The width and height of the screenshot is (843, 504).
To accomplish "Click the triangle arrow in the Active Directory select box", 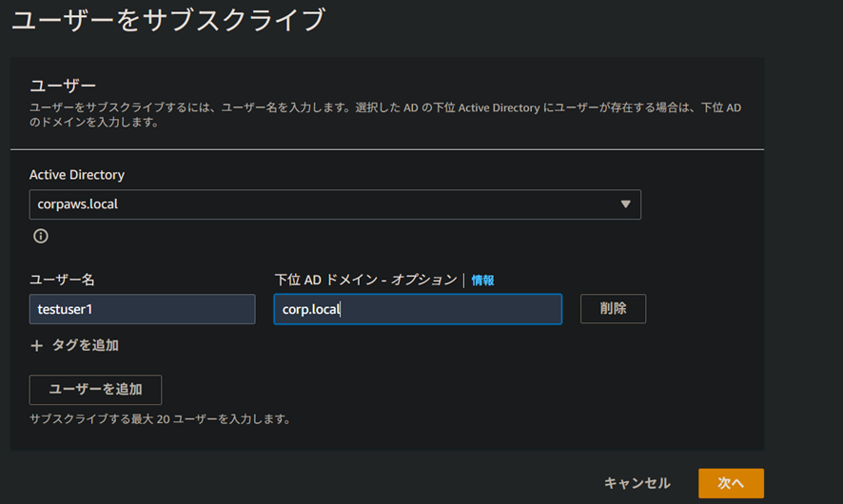I will coord(625,204).
